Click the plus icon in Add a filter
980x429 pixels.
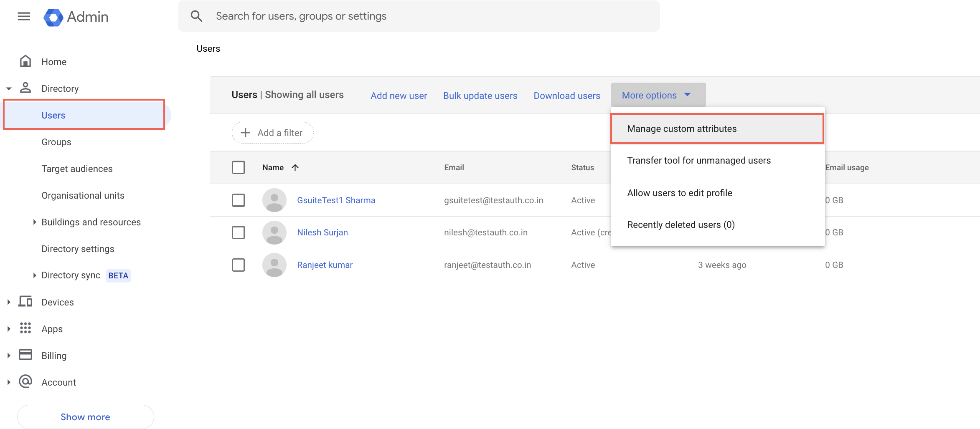pos(246,133)
